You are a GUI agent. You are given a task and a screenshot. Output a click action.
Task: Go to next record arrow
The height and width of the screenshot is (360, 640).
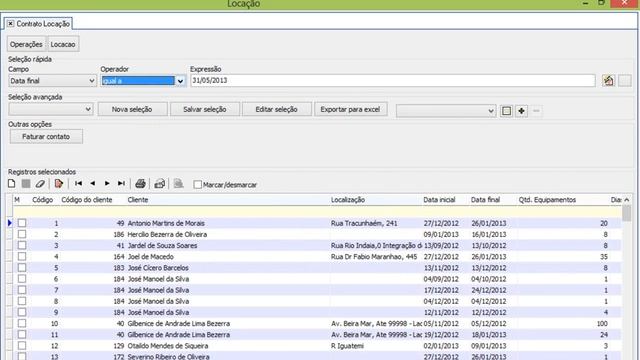click(x=107, y=184)
